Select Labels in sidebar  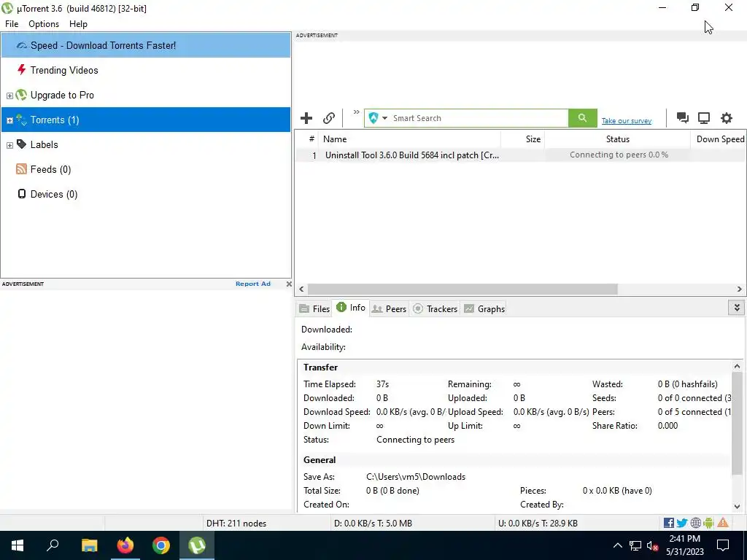point(146,144)
